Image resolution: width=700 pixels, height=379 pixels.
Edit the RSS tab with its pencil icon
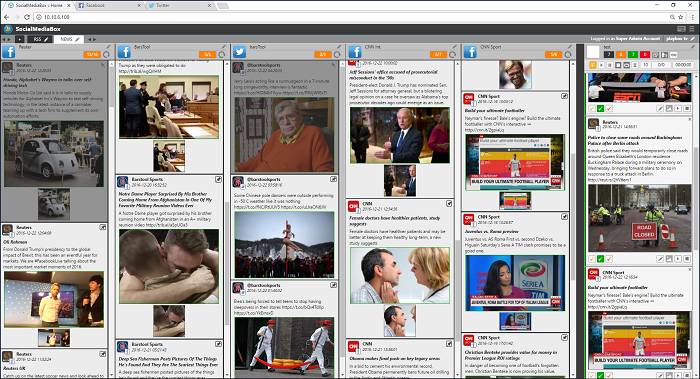pos(46,39)
